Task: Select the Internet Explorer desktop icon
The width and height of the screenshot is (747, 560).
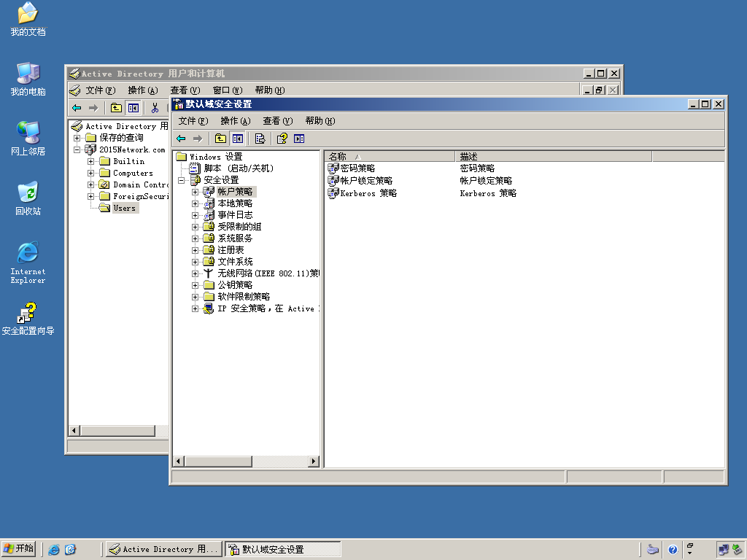Action: [x=28, y=262]
